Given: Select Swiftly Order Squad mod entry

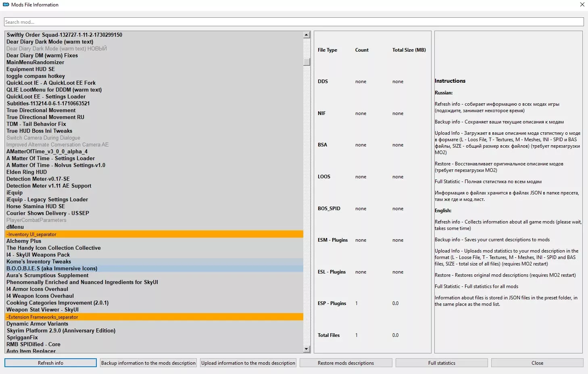Looking at the screenshot, I should 65,35.
